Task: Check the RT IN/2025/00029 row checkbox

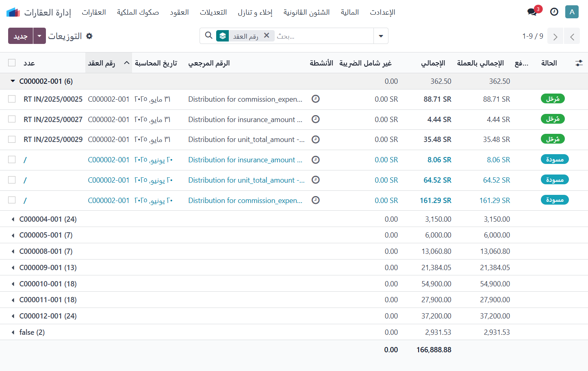Action: point(12,139)
